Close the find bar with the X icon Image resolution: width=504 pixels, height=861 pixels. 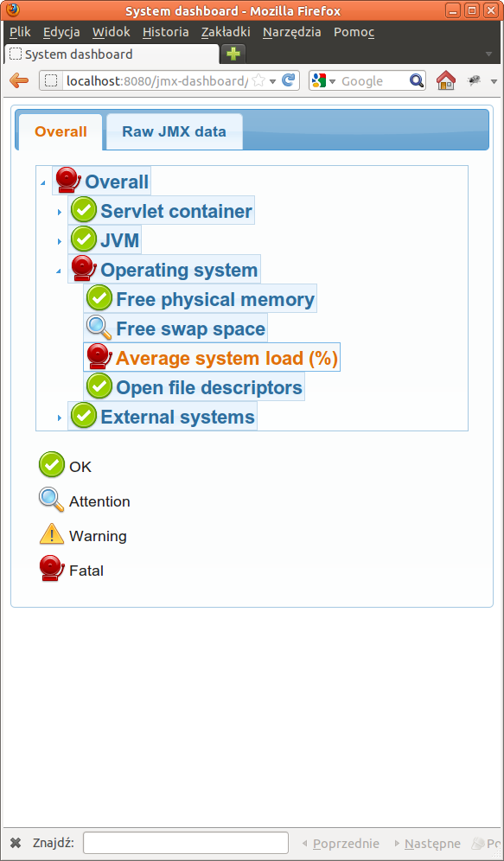(16, 843)
